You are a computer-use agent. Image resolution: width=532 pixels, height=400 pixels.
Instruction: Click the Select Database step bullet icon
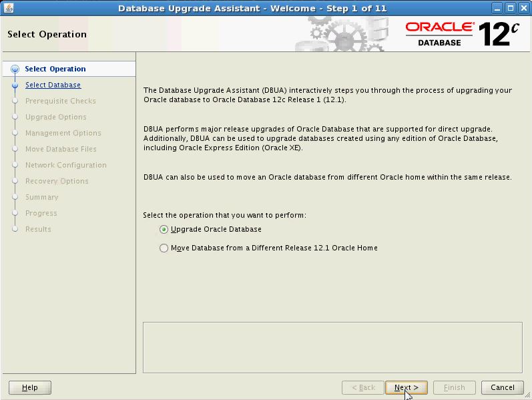pos(15,85)
